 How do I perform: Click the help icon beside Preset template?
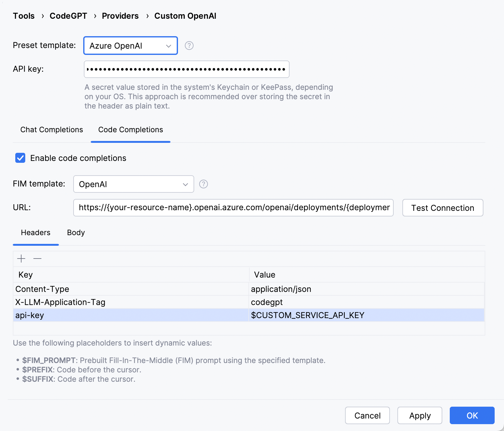click(189, 46)
